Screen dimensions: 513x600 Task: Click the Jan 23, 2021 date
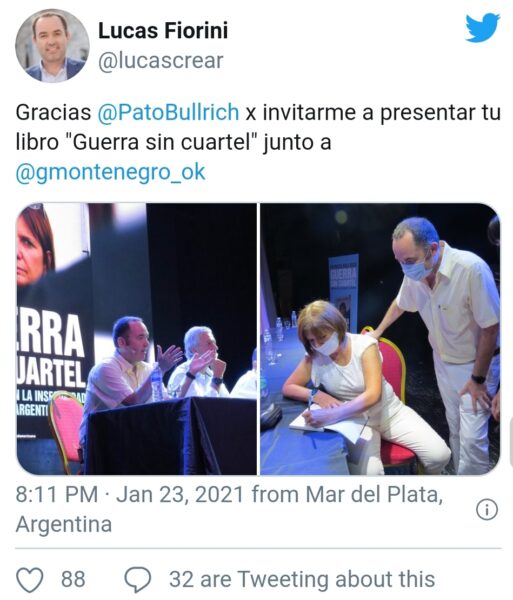click(180, 494)
